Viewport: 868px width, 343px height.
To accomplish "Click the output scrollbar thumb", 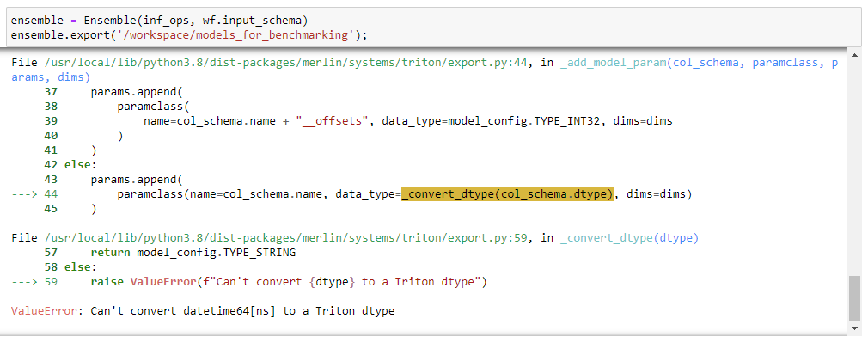I will 854,298.
